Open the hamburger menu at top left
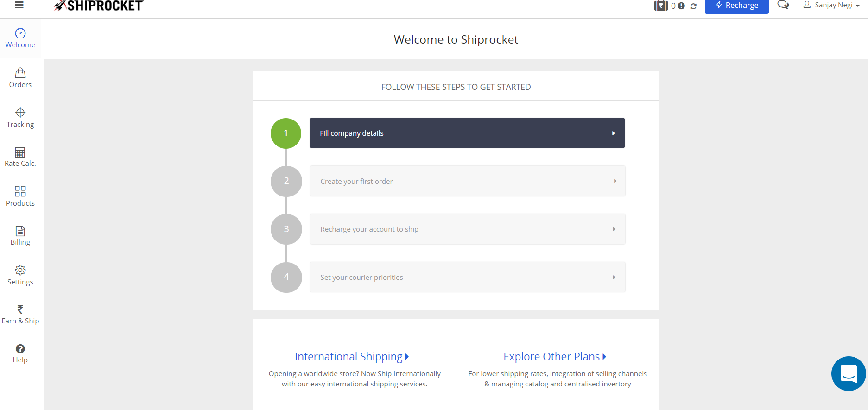This screenshot has height=410, width=868. (19, 6)
